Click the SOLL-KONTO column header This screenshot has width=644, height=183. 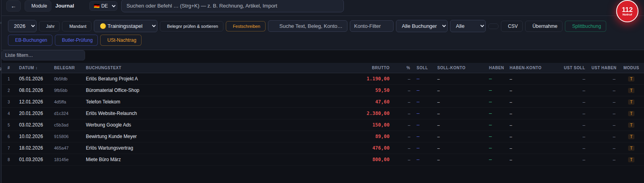(x=451, y=68)
